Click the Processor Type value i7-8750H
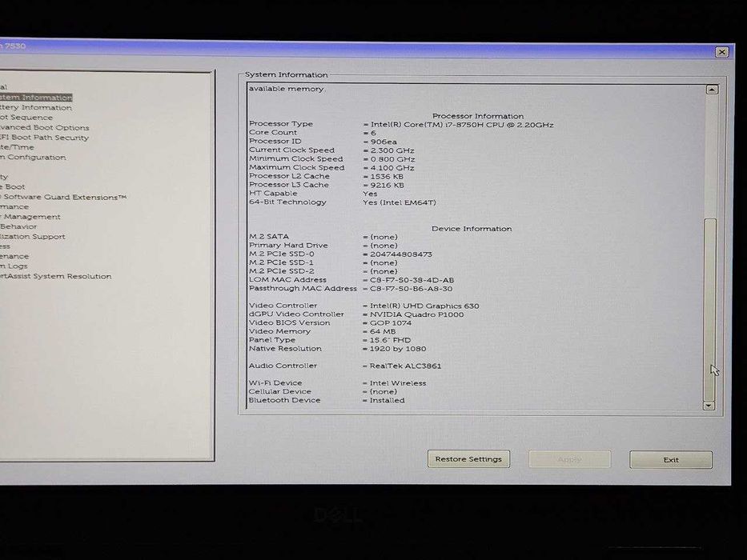Image resolution: width=747 pixels, height=560 pixels. tap(462, 125)
